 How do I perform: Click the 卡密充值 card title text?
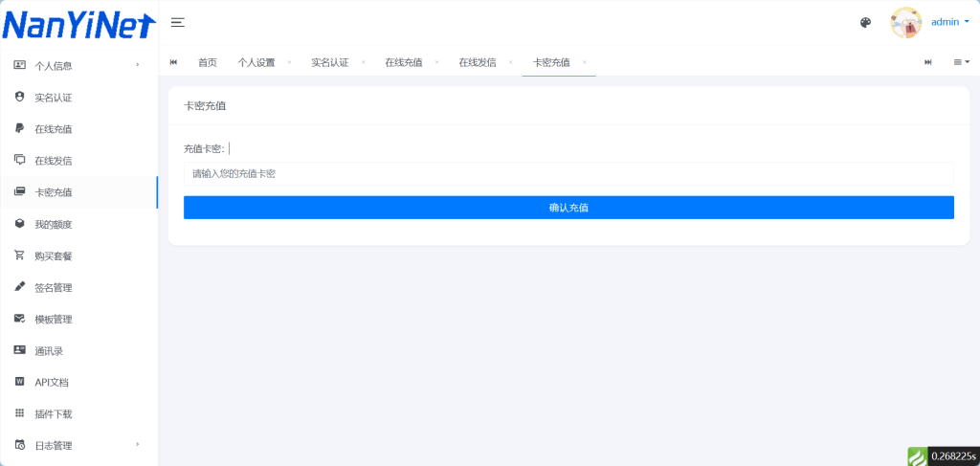(x=205, y=106)
